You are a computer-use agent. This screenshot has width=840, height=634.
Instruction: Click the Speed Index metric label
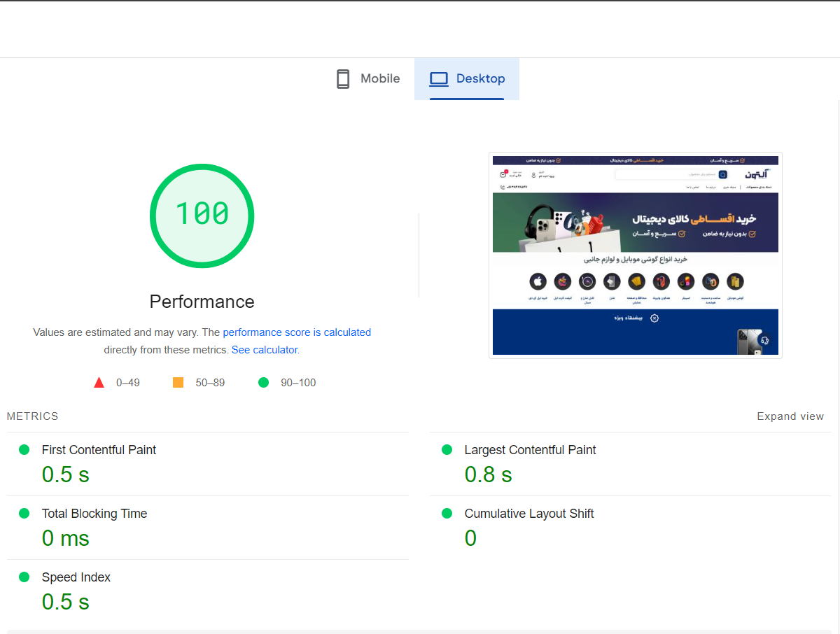click(x=76, y=577)
